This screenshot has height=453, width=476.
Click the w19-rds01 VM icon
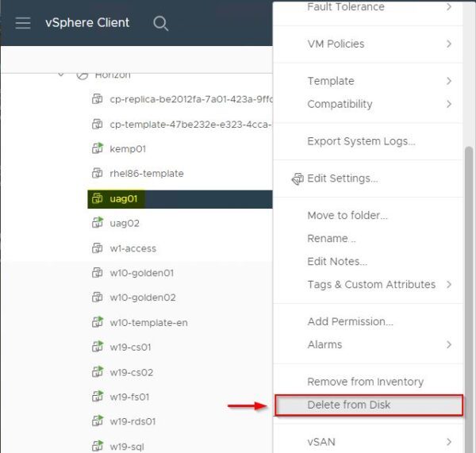click(98, 421)
